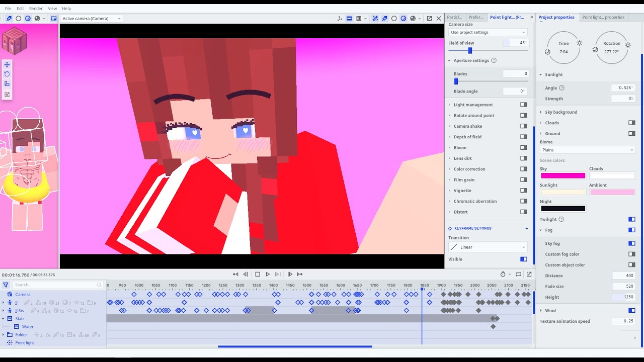Disable the Fog toggle
Image resolution: width=644 pixels, height=362 pixels.
point(632,230)
